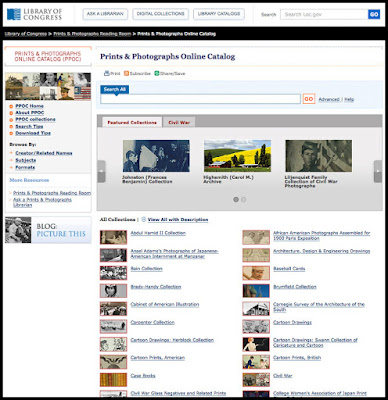The width and height of the screenshot is (388, 400).
Task: Open Download Tips link
Action: (x=33, y=133)
